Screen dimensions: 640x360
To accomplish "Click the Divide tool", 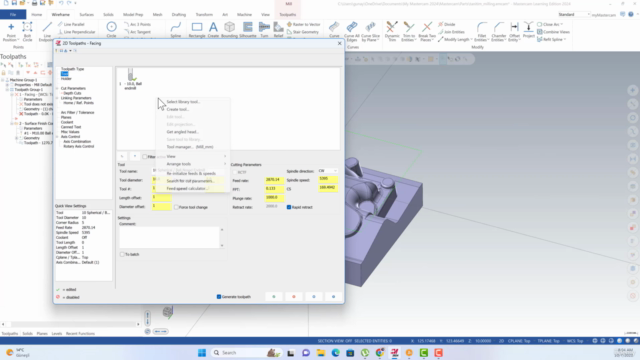I will pos(447,24).
